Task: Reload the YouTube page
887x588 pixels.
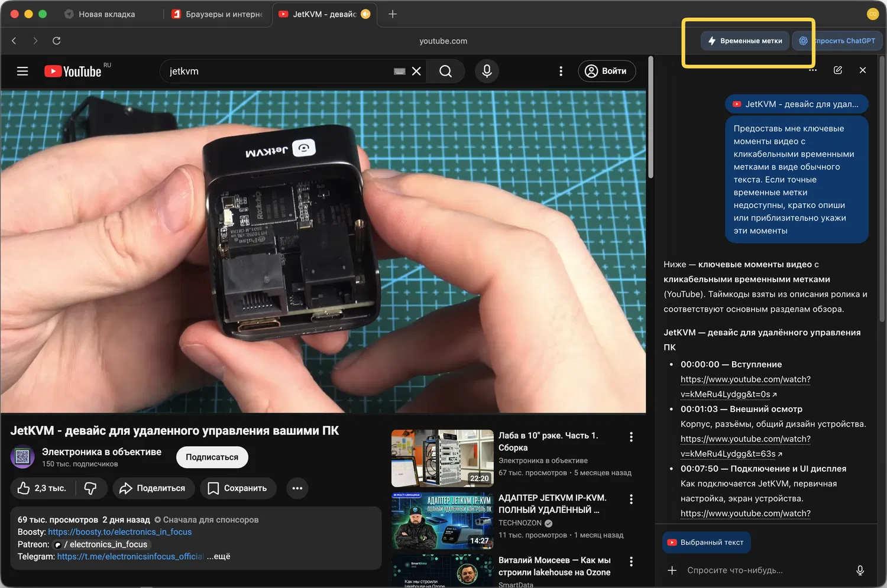Action: [x=57, y=41]
